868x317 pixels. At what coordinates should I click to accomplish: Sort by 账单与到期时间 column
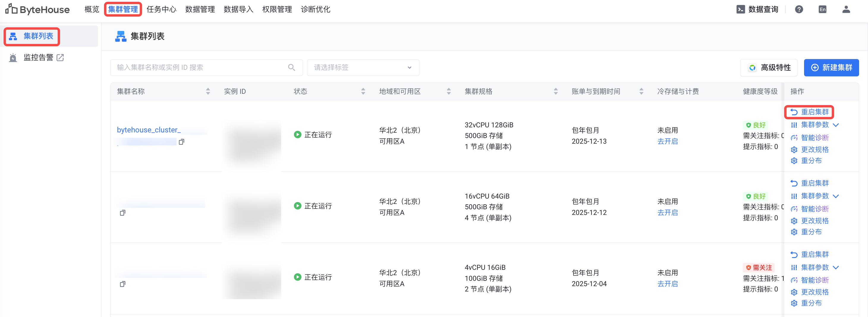click(641, 91)
